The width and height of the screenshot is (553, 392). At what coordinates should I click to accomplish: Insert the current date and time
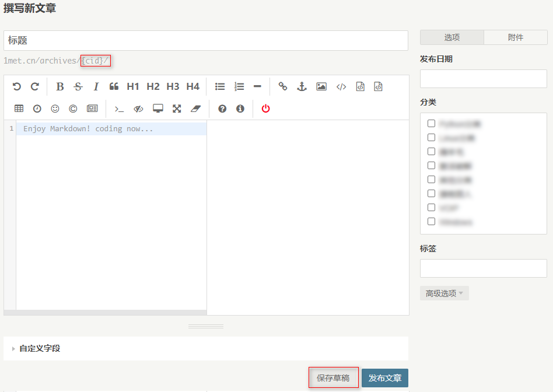(x=37, y=108)
